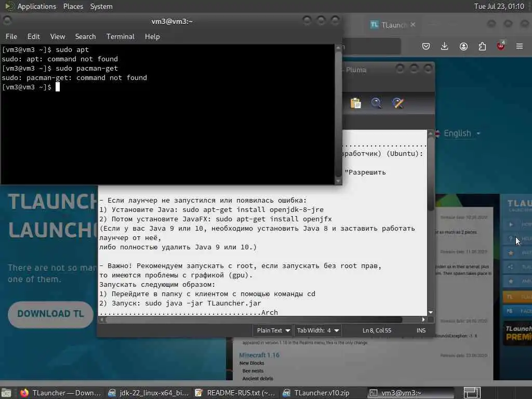The height and width of the screenshot is (399, 532).
Task: Open the terminal File menu
Action: (11, 36)
